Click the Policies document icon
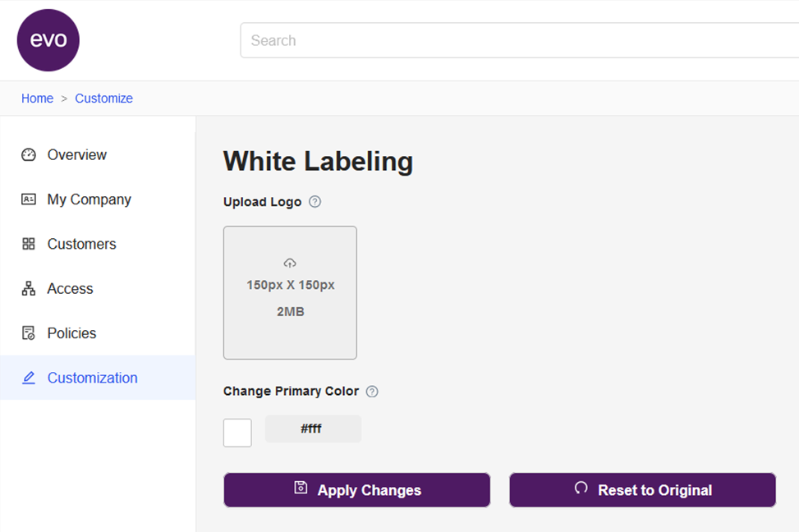The image size is (799, 532). (x=29, y=333)
